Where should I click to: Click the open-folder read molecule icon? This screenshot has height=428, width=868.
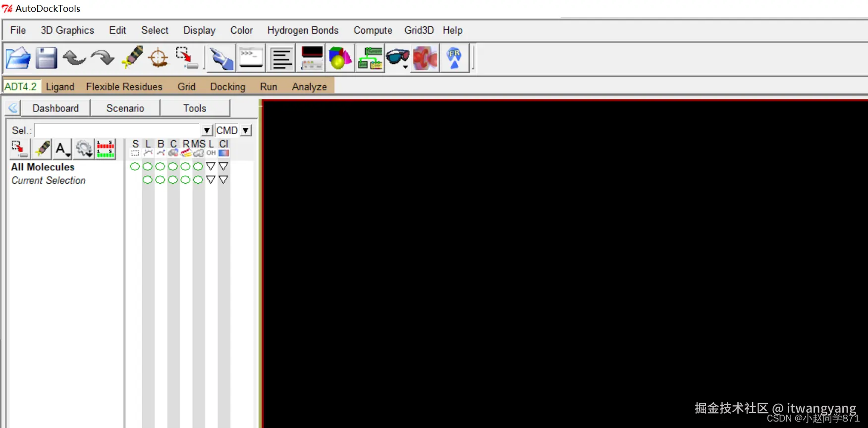pyautogui.click(x=18, y=58)
